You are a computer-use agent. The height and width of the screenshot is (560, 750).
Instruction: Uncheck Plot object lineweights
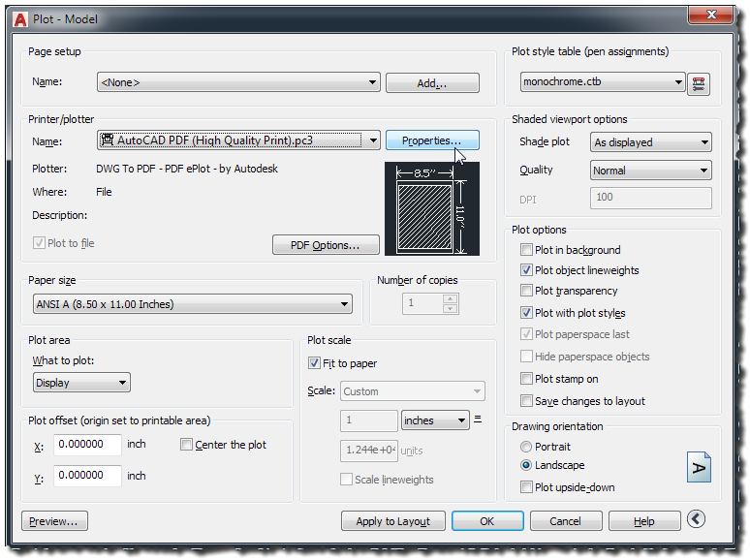(x=526, y=270)
